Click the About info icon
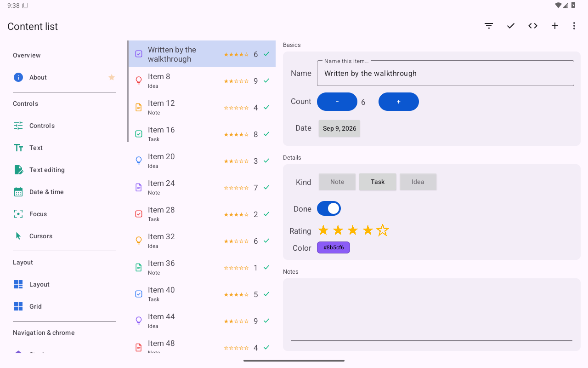 [18, 77]
